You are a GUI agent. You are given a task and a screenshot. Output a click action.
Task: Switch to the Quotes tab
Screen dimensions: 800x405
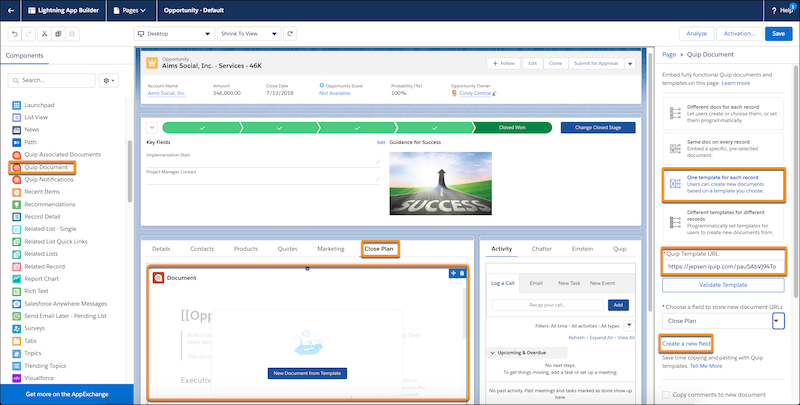point(287,249)
